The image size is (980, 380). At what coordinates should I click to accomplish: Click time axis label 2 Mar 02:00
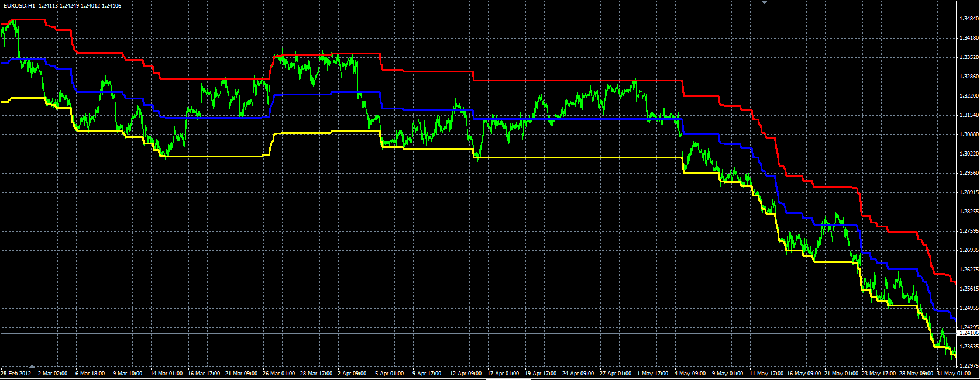coord(53,374)
